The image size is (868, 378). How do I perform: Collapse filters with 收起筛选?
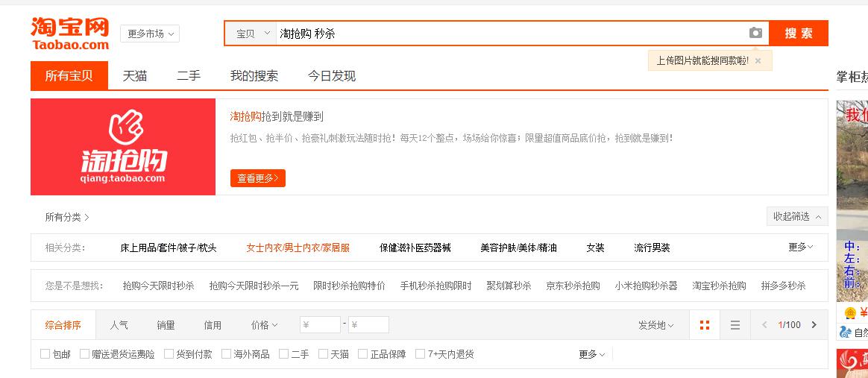(x=796, y=216)
